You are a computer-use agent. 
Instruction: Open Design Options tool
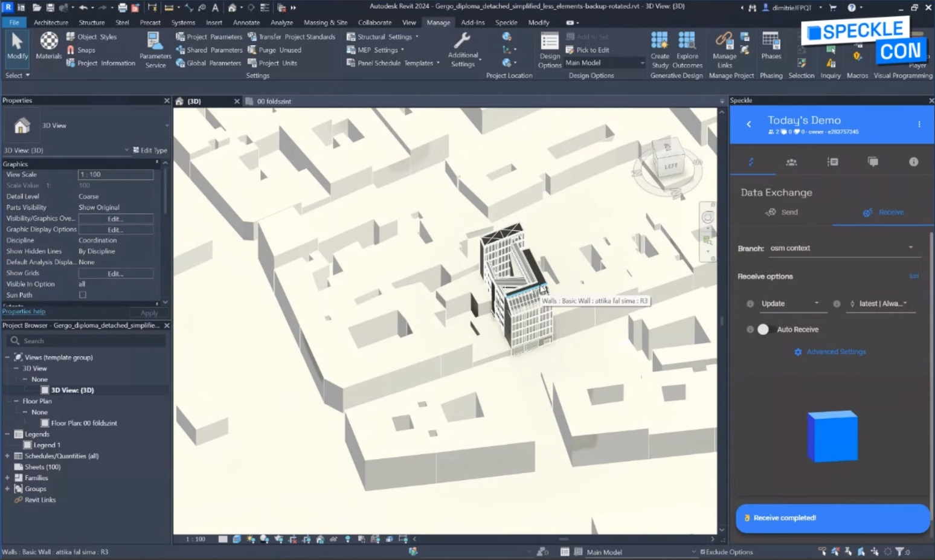pos(550,51)
